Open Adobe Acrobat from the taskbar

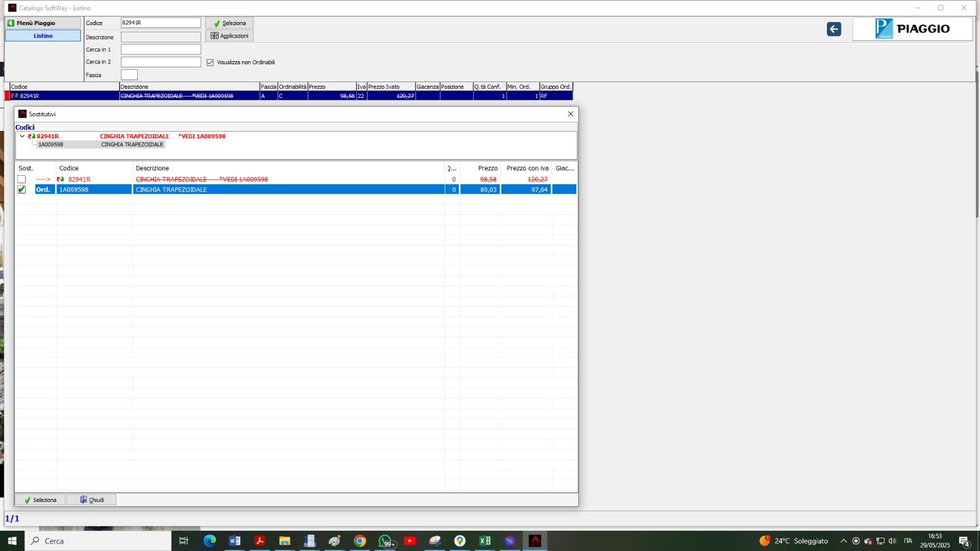click(260, 541)
